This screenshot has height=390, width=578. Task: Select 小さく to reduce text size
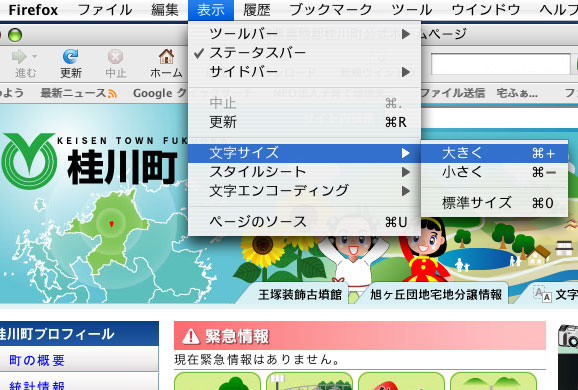click(494, 172)
